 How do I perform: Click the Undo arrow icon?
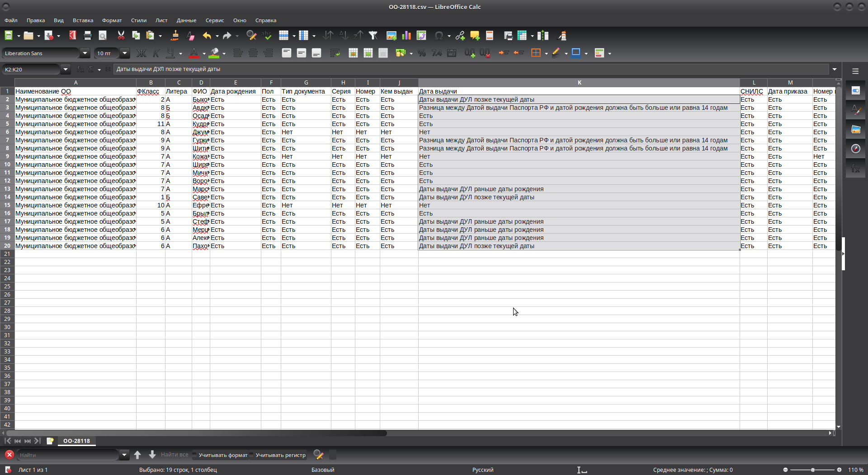207,36
